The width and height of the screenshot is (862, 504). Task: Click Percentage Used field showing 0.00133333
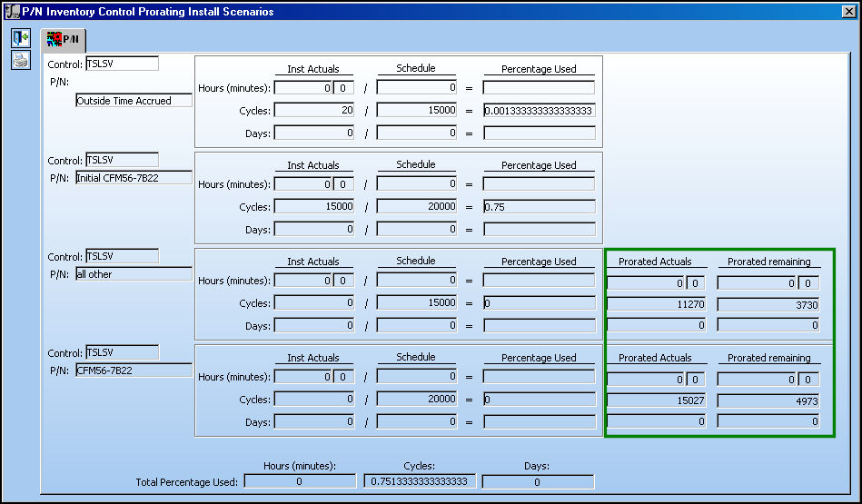[540, 111]
